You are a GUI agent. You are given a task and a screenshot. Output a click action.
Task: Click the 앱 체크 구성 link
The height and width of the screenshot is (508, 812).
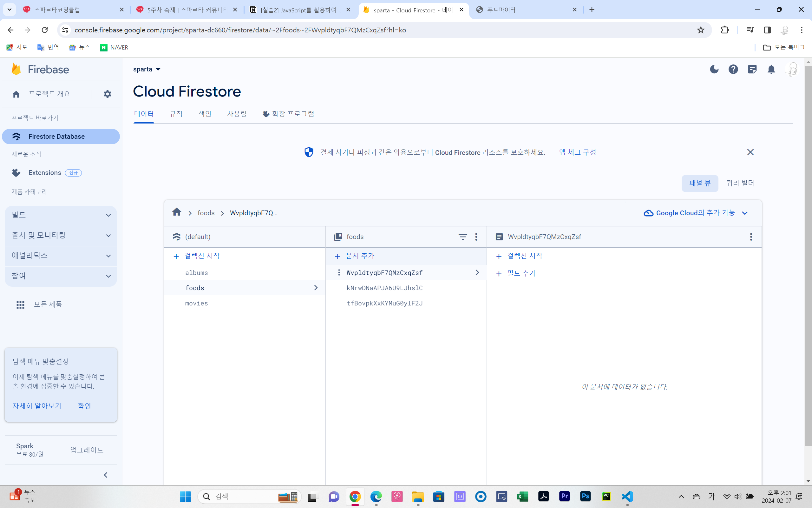pos(578,152)
